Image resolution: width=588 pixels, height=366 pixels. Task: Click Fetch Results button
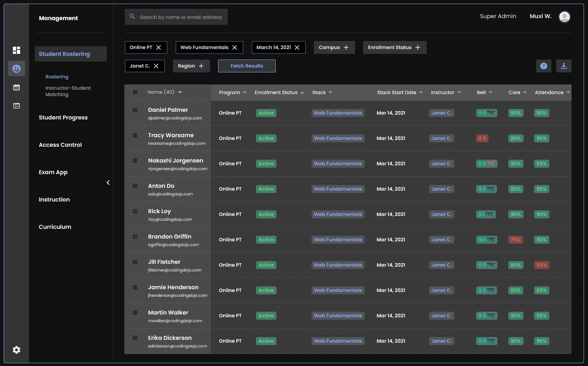247,66
